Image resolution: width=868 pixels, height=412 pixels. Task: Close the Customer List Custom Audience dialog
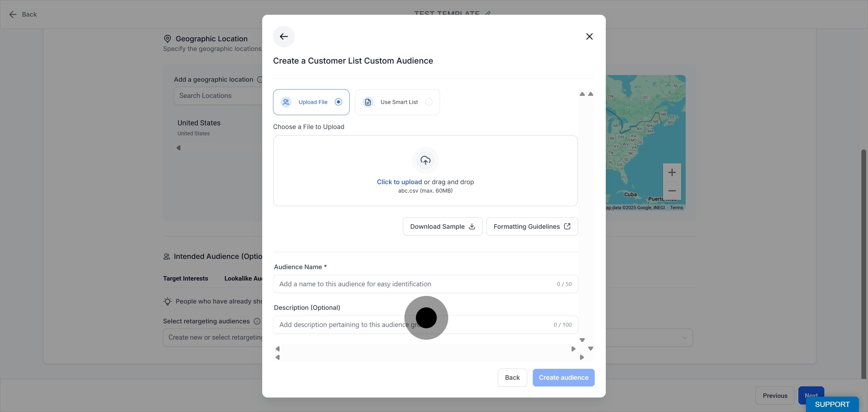tap(589, 36)
